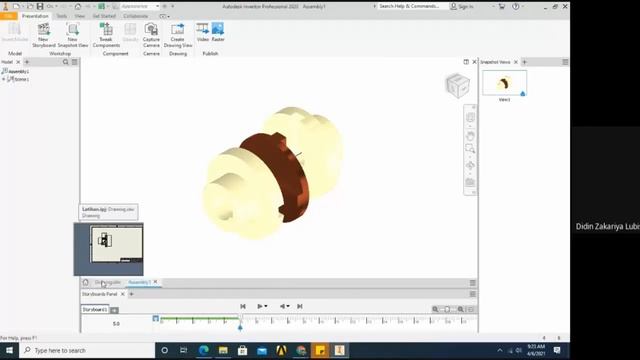Click the New Storyboard tool
The width and height of the screenshot is (640, 360).
(43, 35)
